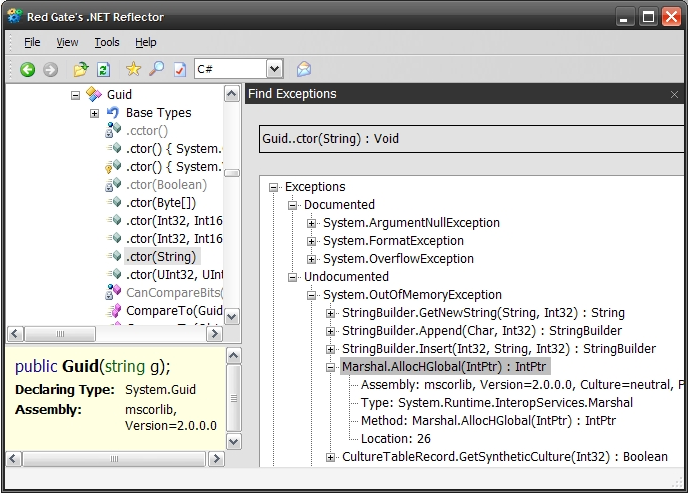
Task: Select the CompareTo(Guid method
Action: [x=174, y=311]
